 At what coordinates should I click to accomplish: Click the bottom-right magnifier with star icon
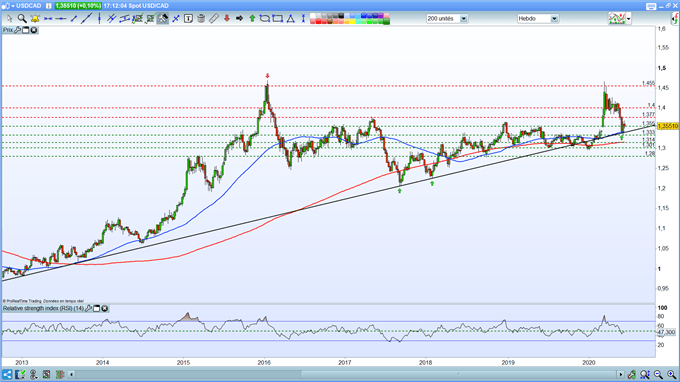645,374
